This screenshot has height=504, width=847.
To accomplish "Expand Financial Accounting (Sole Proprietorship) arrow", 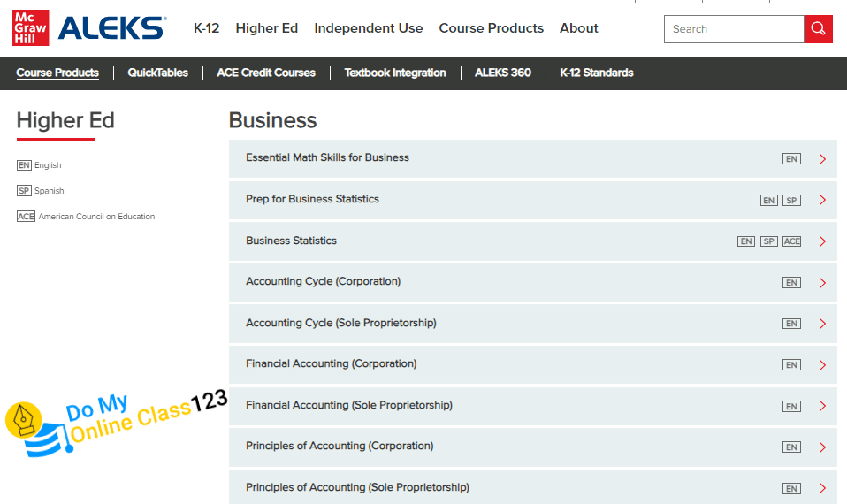I will 822,406.
